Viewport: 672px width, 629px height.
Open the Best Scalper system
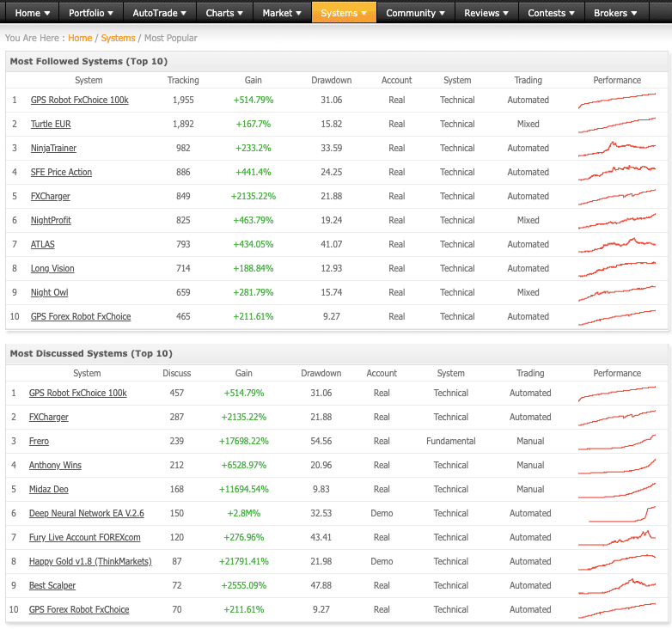[52, 585]
